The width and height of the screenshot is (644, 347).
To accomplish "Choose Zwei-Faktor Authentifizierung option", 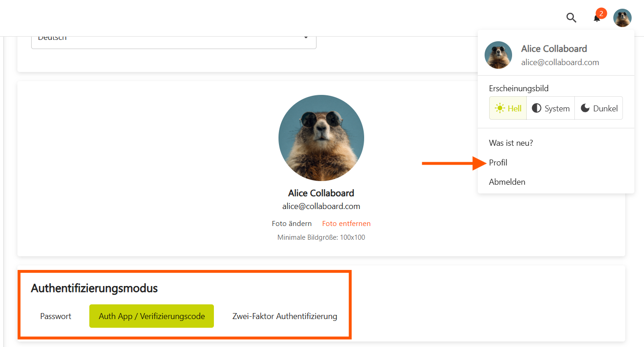I will pos(284,316).
